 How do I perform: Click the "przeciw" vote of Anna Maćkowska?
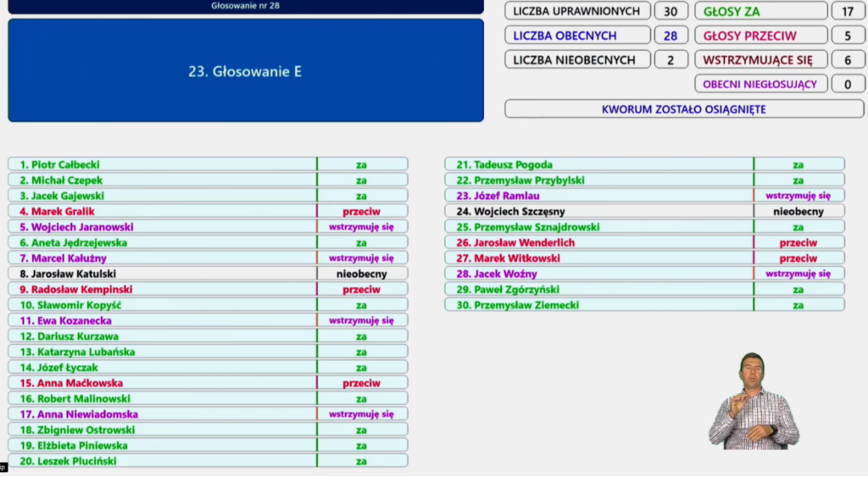361,383
